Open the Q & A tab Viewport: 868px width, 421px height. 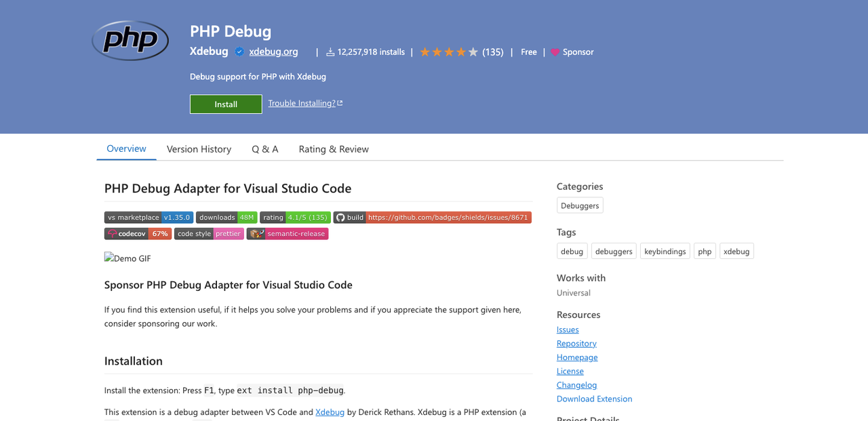(x=265, y=149)
